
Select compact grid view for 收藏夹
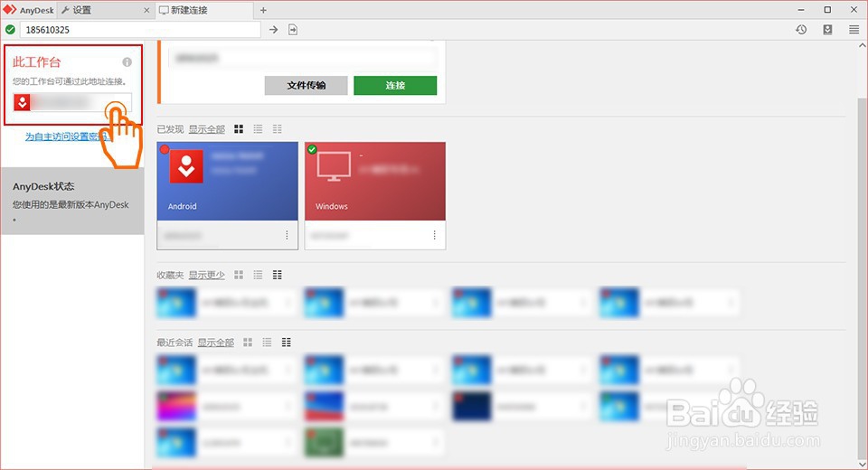(278, 275)
